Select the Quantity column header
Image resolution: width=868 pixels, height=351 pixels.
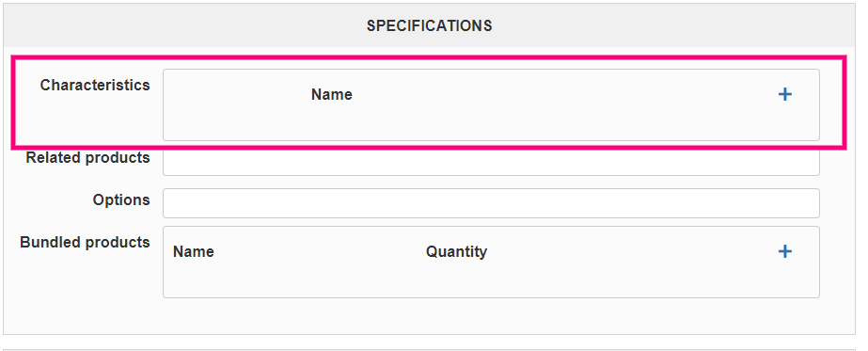coord(456,252)
